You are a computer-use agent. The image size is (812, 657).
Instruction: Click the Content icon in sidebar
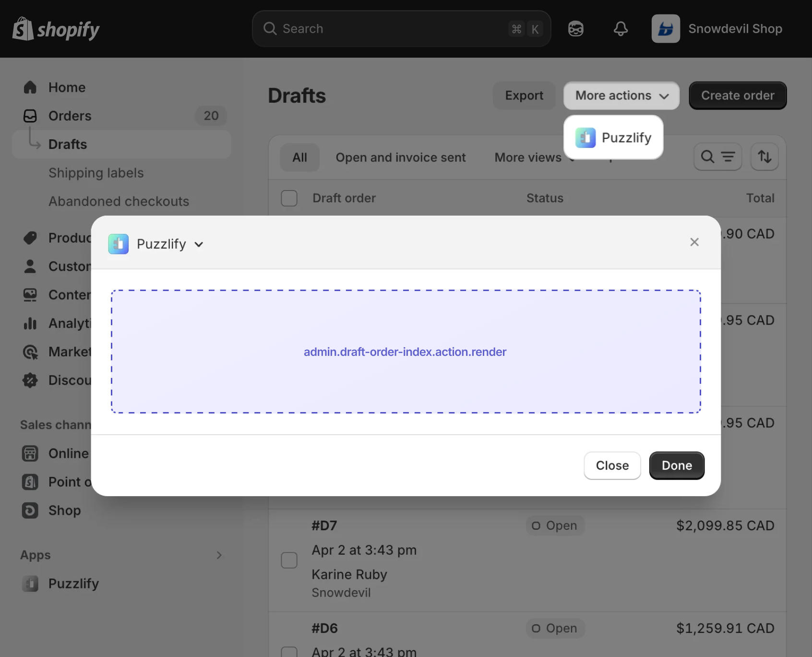pyautogui.click(x=30, y=294)
